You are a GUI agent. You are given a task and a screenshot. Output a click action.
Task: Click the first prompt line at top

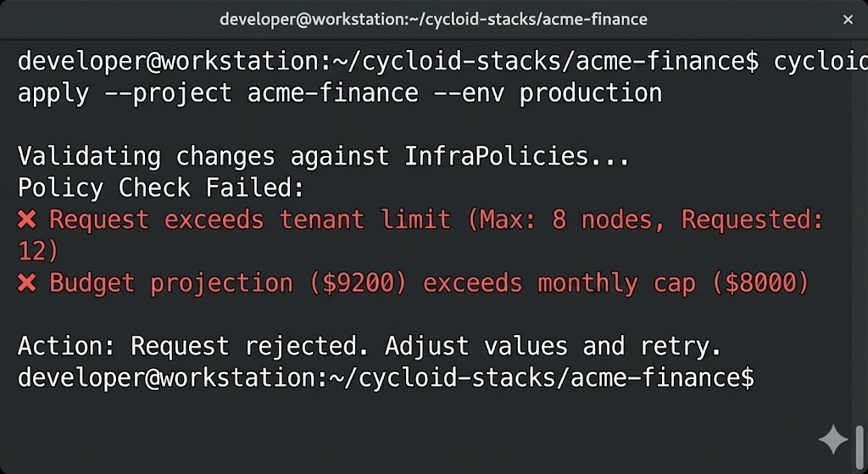click(x=386, y=63)
